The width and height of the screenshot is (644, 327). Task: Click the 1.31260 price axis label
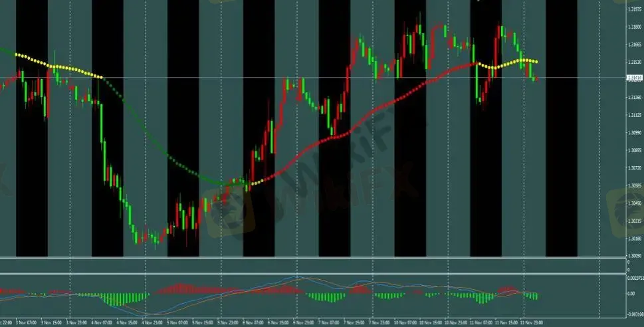635,97
